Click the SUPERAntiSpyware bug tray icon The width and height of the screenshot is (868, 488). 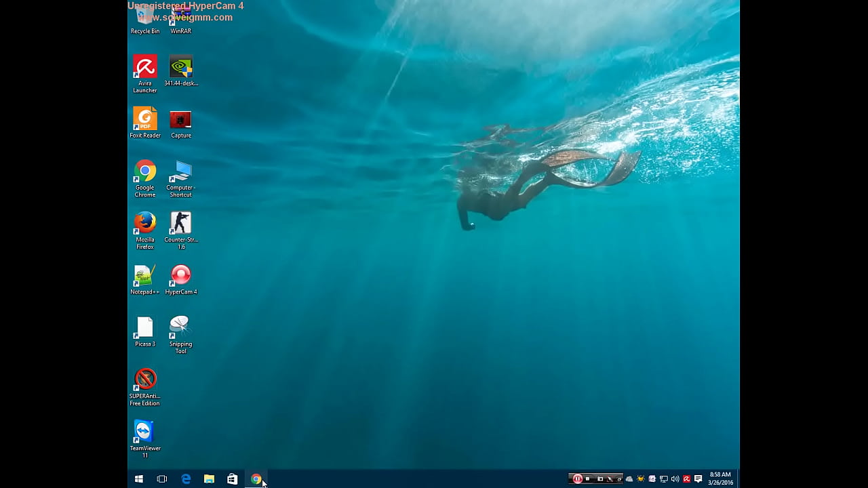point(640,479)
